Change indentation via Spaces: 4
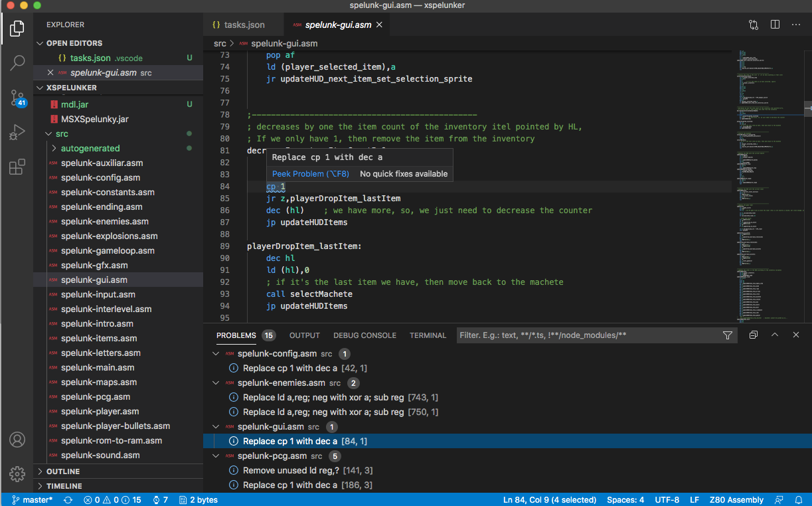Viewport: 812px width, 506px height. (x=625, y=499)
